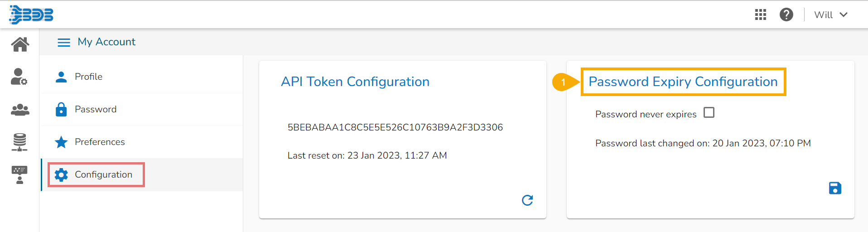Open user settings sidebar icon
Screen dimensions: 868x232
[19, 77]
